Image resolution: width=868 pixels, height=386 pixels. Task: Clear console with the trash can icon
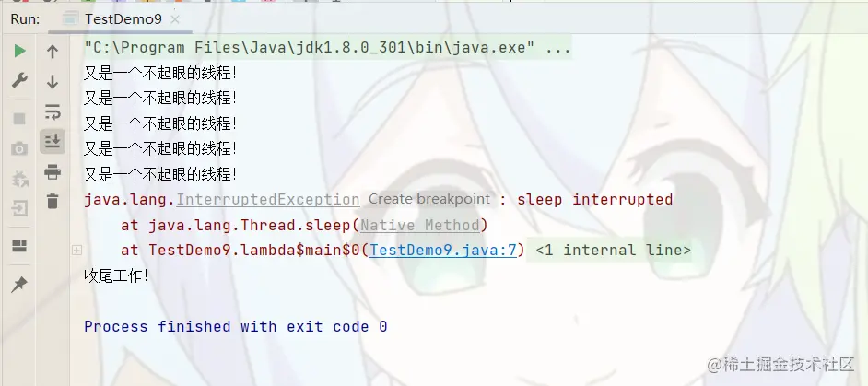[x=53, y=201]
